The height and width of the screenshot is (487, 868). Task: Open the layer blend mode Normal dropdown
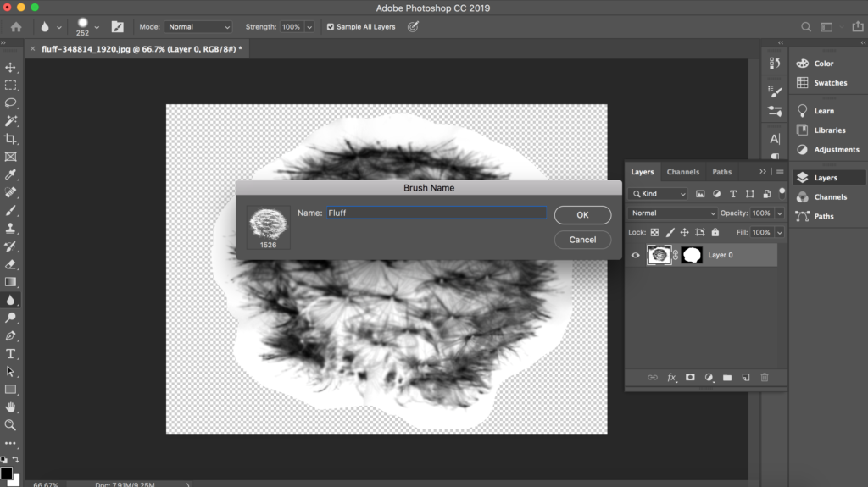(672, 213)
